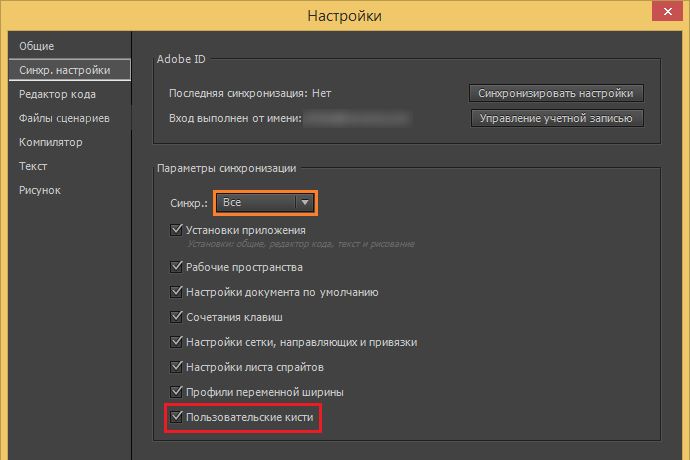Uncheck Настройки листа спрайтов

point(177,366)
